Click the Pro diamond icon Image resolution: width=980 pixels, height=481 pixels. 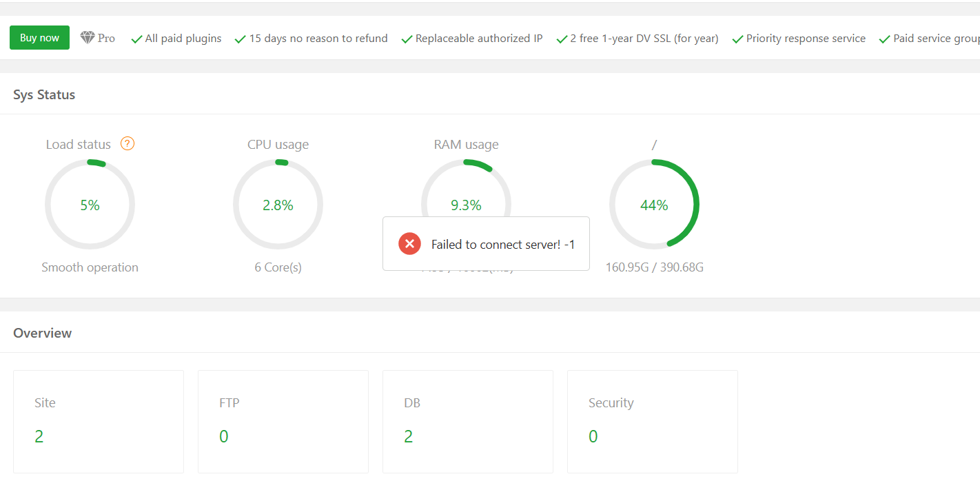point(88,38)
